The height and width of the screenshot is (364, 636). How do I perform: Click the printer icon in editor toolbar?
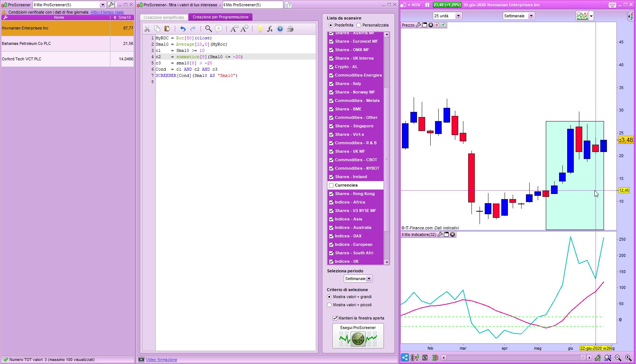pyautogui.click(x=290, y=29)
